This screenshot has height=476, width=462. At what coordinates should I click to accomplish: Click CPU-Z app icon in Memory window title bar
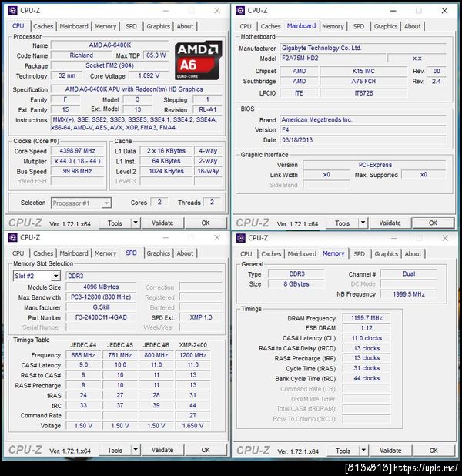241,238
